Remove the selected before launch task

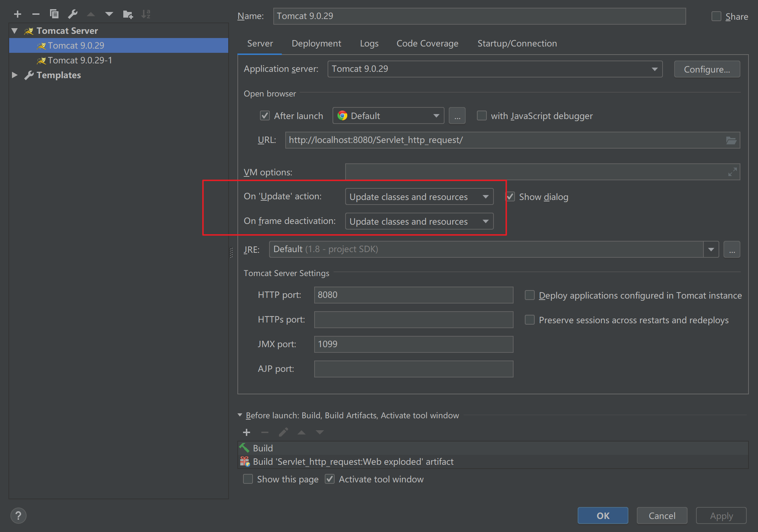point(265,432)
